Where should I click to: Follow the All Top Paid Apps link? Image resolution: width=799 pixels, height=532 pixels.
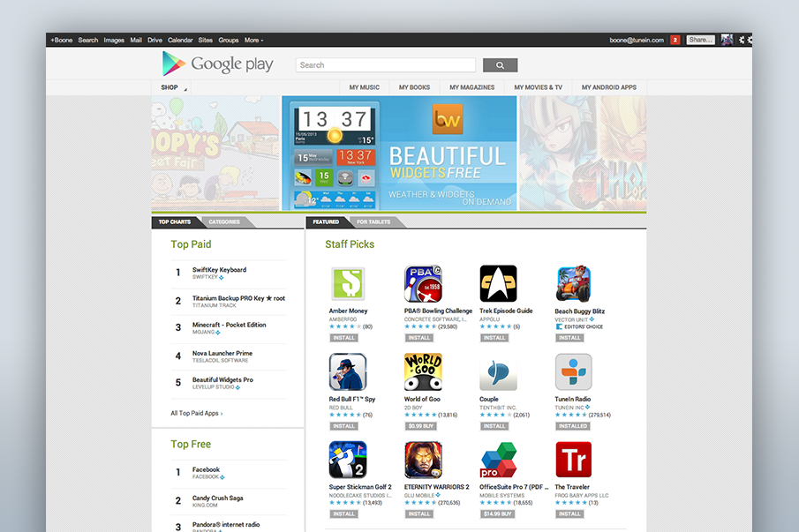coord(197,414)
